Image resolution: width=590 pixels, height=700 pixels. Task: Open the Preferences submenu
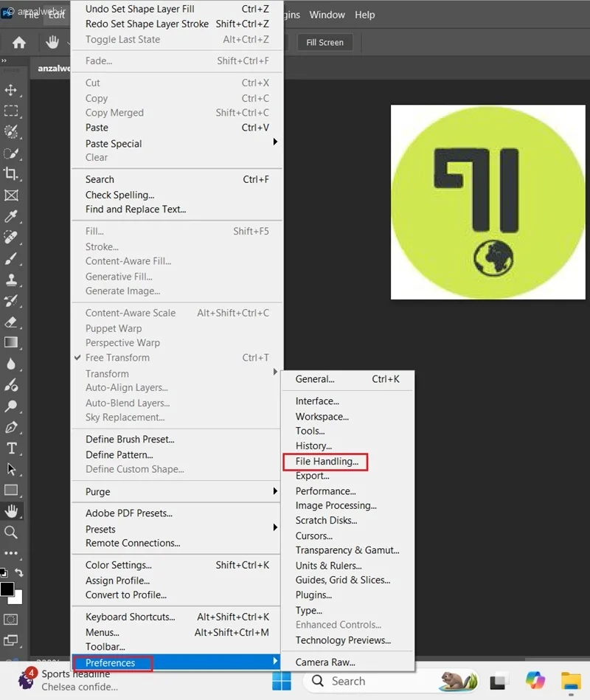click(176, 662)
